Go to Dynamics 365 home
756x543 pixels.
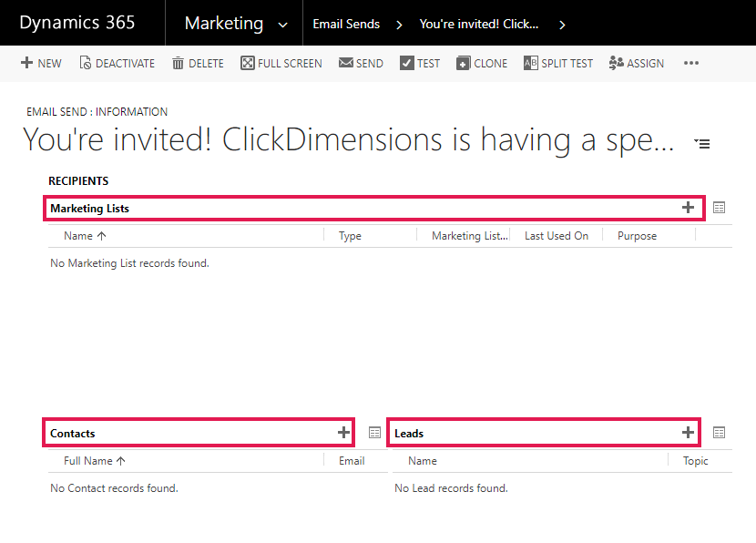77,23
